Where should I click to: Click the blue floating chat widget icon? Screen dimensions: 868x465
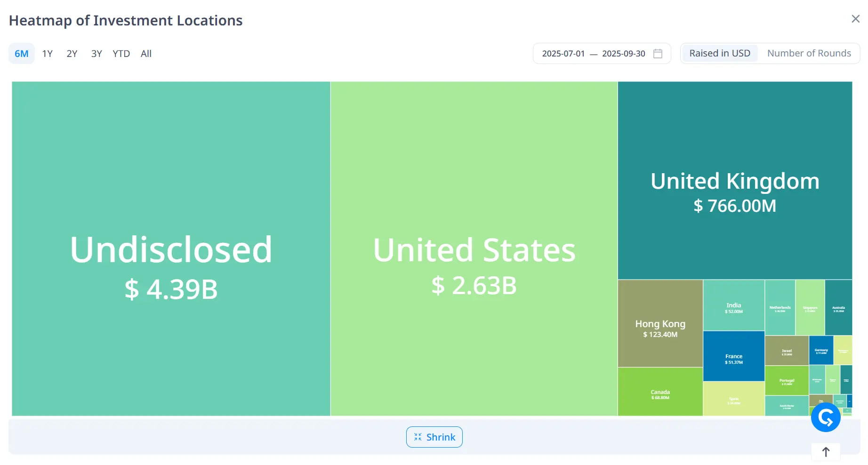[x=826, y=417]
